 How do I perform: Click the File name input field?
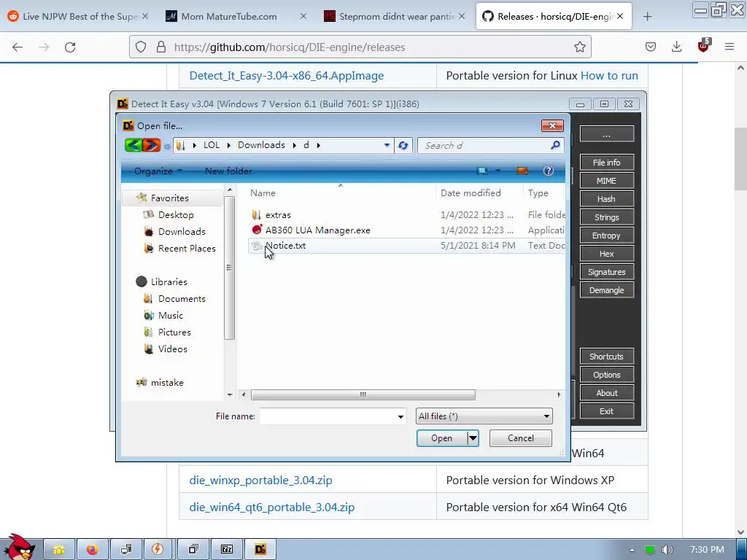point(328,416)
